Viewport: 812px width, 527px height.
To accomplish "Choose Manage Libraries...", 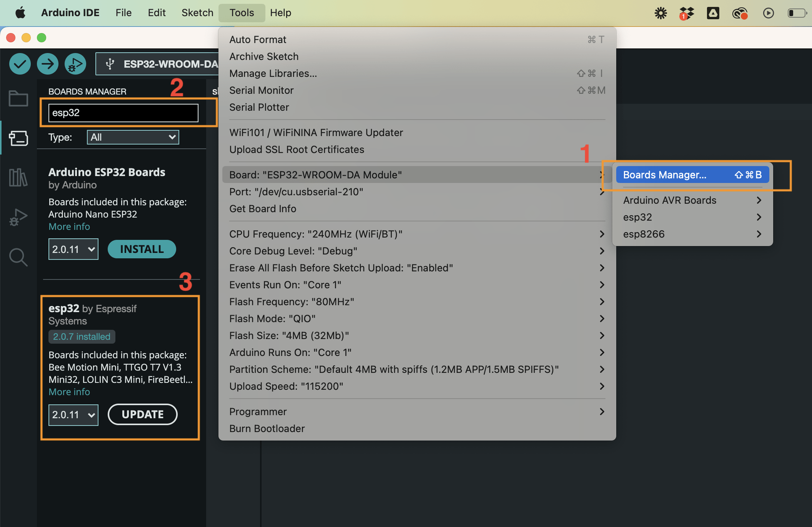I will pos(417,73).
